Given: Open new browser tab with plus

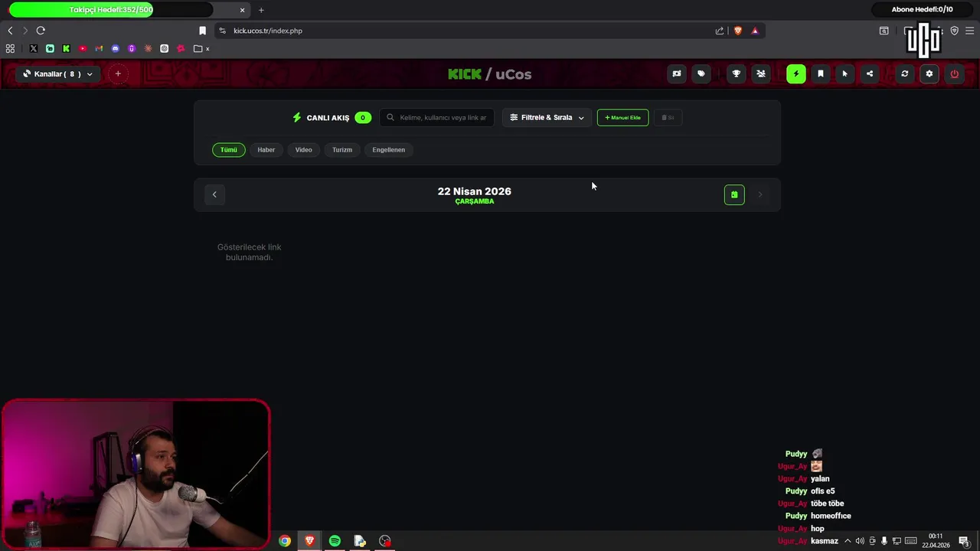Looking at the screenshot, I should pyautogui.click(x=261, y=10).
